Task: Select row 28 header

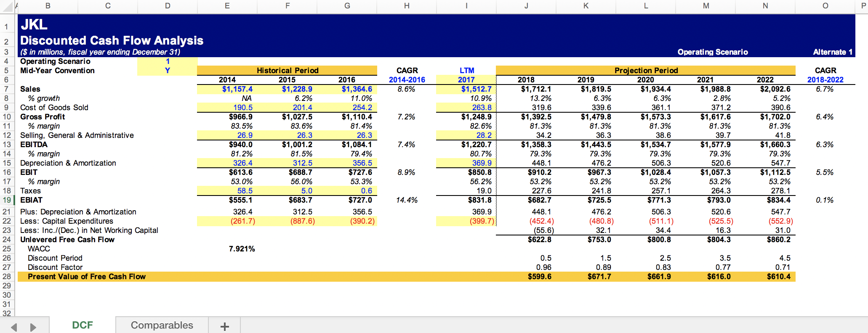Action: 7,277
